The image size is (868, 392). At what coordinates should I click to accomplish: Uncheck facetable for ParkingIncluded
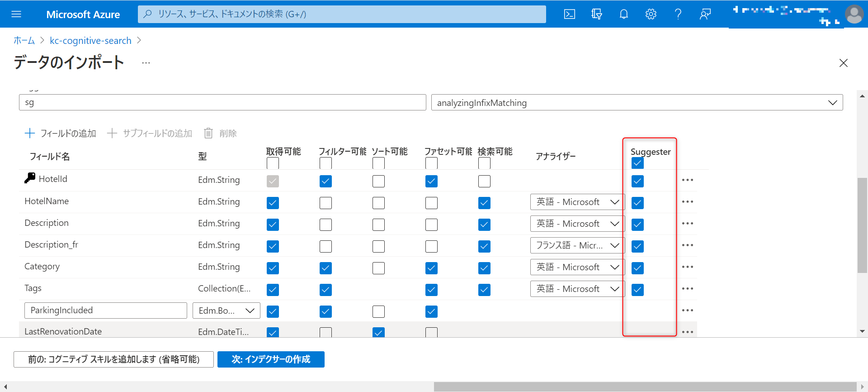point(431,311)
